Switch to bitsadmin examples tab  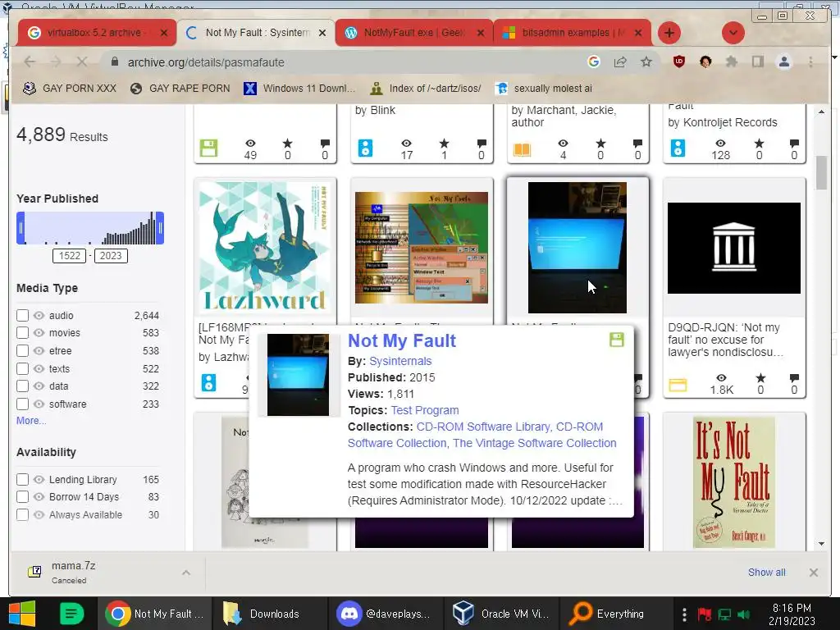572,33
